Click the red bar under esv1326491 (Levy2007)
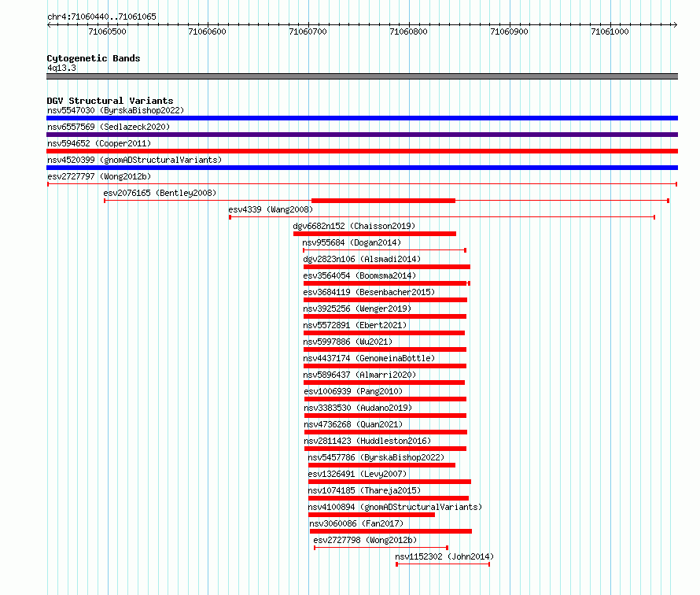 (390, 482)
